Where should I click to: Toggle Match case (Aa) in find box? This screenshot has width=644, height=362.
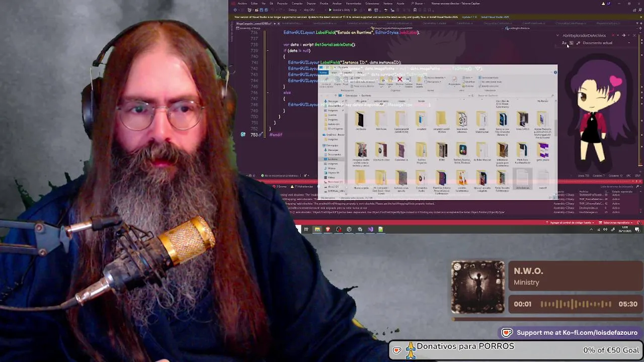pyautogui.click(x=564, y=43)
